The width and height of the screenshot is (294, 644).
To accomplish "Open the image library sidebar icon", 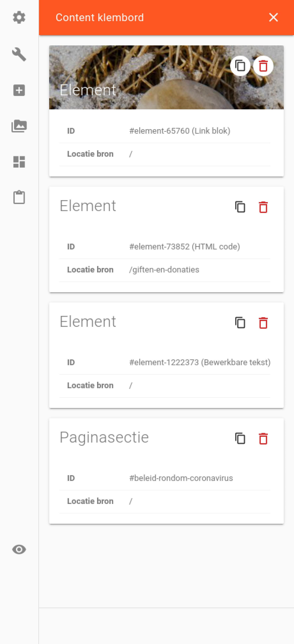I will [x=19, y=126].
